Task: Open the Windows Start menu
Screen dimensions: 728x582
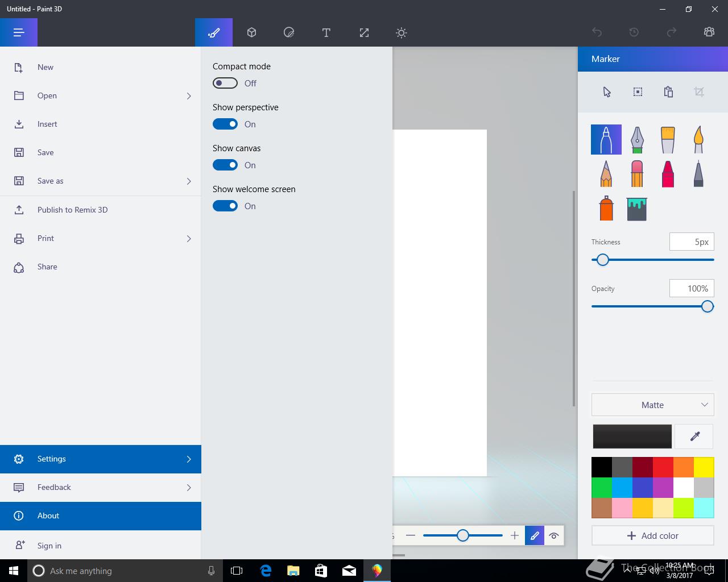Action: [14, 571]
